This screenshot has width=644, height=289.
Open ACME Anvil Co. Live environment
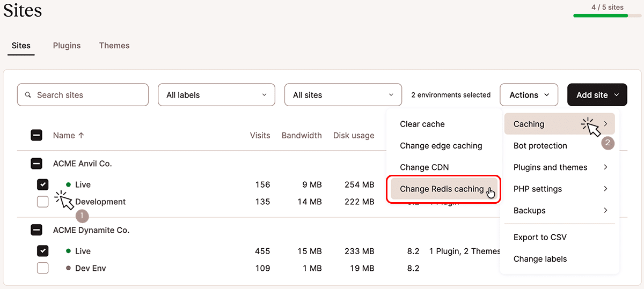[x=83, y=184]
